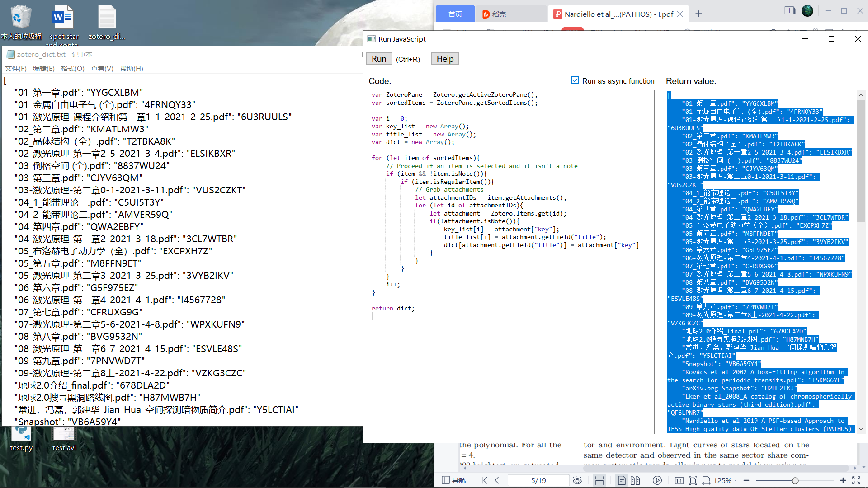Screen dimensions: 868x488
Task: Open the Help button
Action: click(x=445, y=59)
